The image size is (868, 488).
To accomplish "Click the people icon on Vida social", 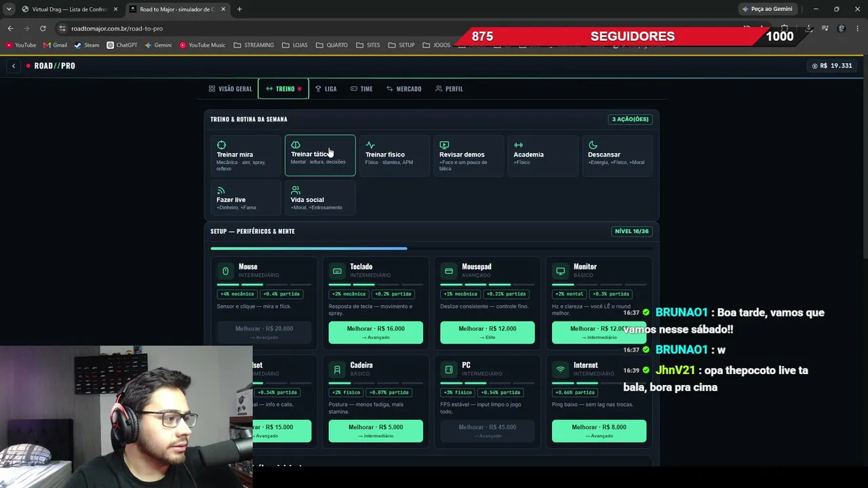I will (x=296, y=190).
